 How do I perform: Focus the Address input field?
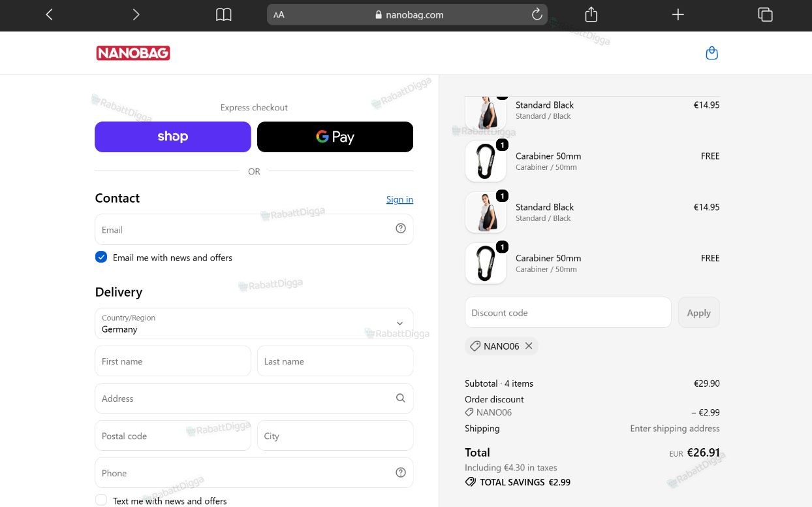[x=254, y=398]
